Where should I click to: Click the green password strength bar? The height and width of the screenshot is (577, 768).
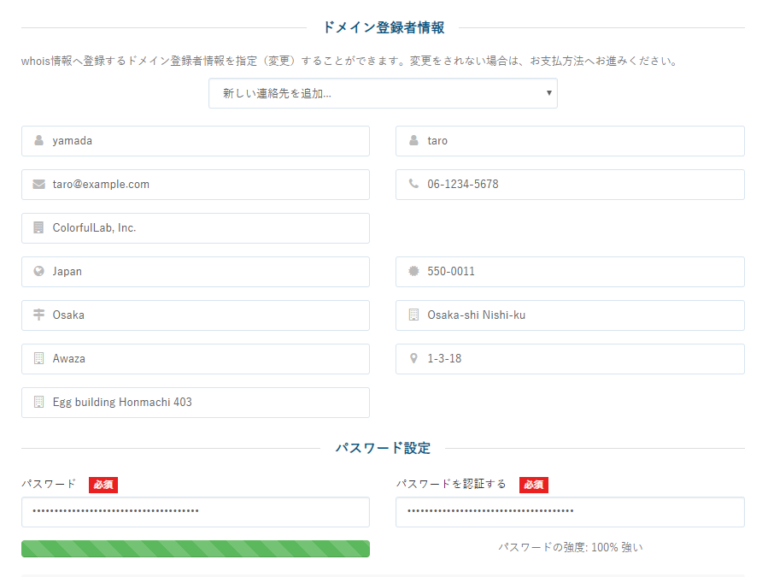pyautogui.click(x=195, y=548)
